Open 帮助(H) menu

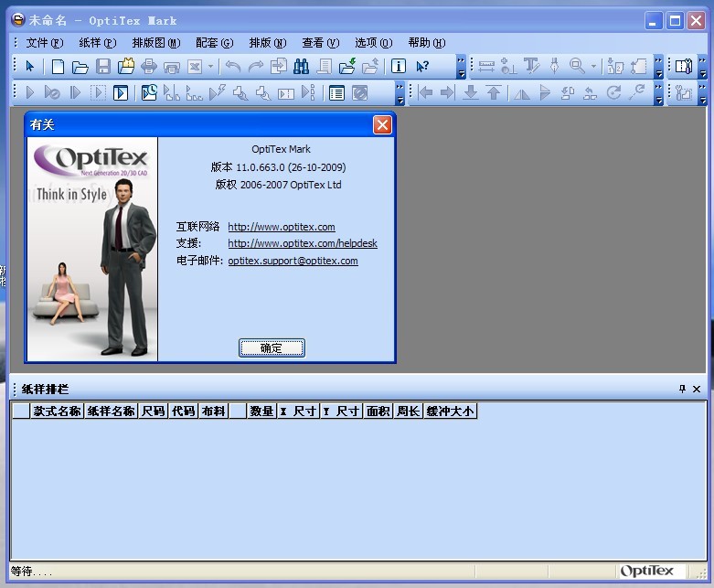click(427, 43)
